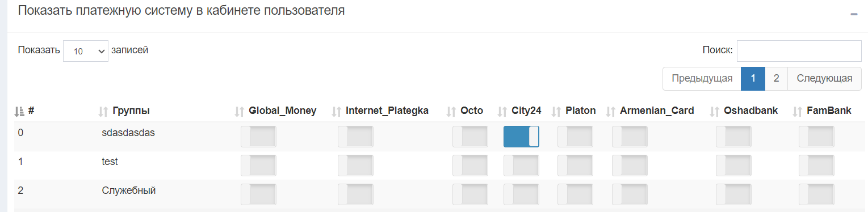This screenshot has height=212, width=868.
Task: Sort table by the # column icon
Action: [x=19, y=111]
